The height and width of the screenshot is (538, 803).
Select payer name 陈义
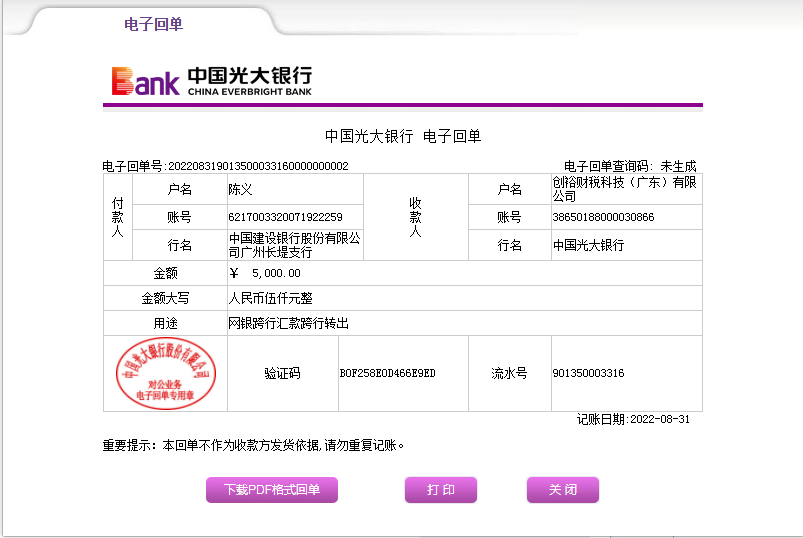pos(240,189)
